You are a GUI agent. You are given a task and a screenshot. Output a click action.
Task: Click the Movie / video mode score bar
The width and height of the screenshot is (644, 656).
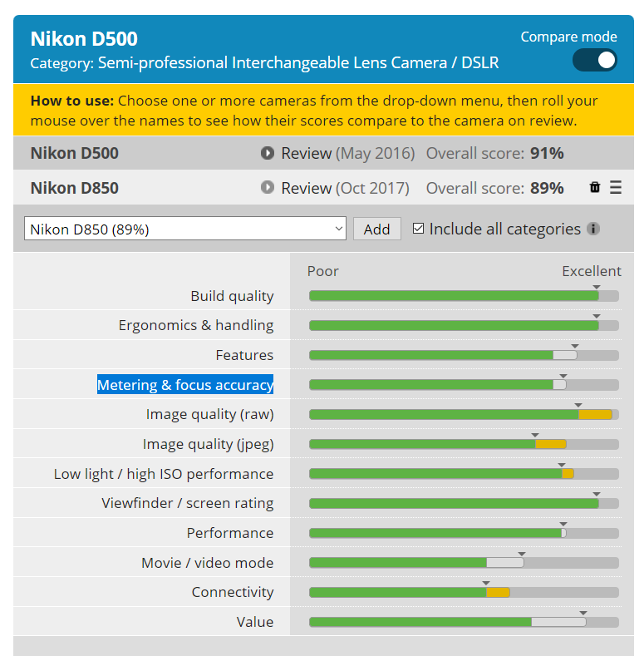tap(464, 563)
